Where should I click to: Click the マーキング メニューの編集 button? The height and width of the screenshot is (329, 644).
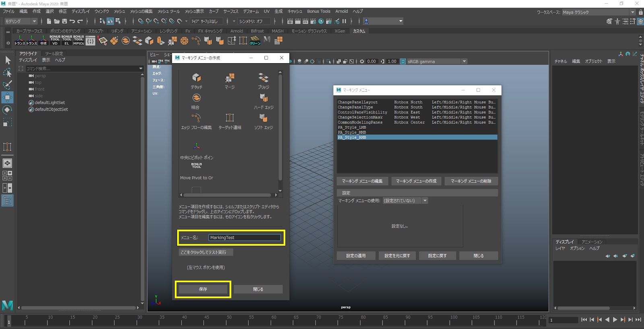pos(362,181)
